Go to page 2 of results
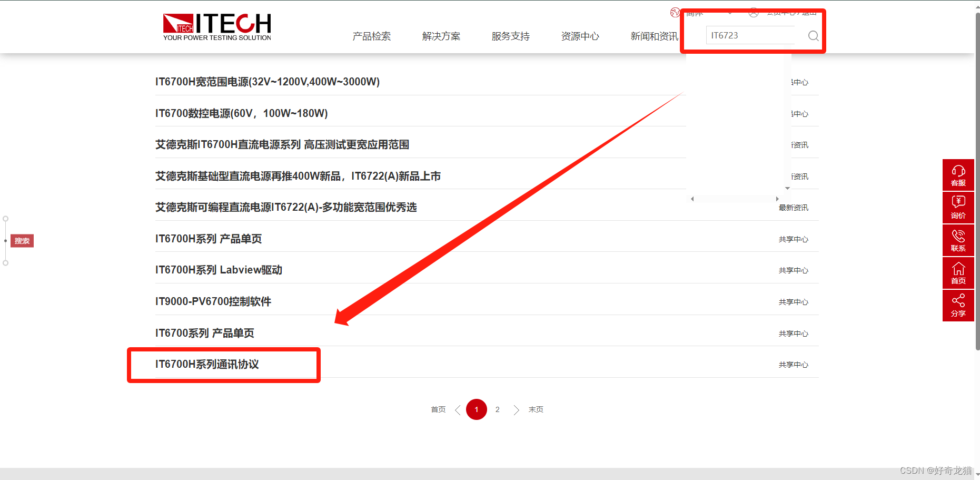The width and height of the screenshot is (980, 480). coord(498,409)
